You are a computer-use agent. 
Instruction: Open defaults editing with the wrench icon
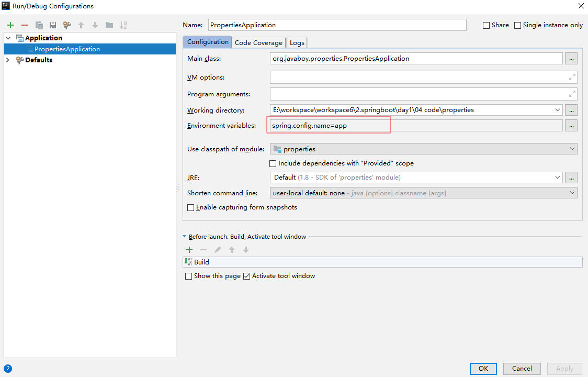67,25
